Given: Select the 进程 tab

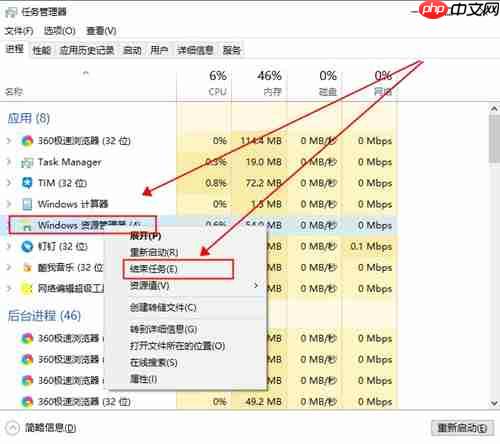Looking at the screenshot, I should (x=15, y=49).
